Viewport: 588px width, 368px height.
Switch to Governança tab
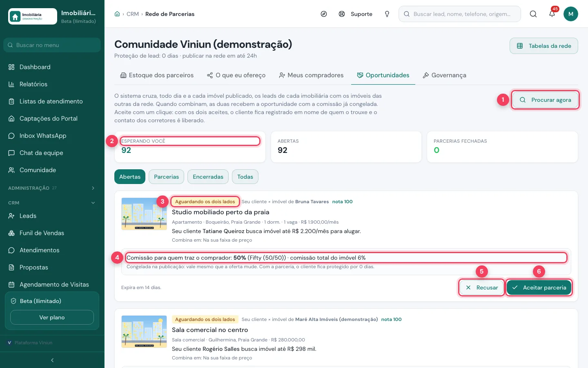[x=444, y=75]
